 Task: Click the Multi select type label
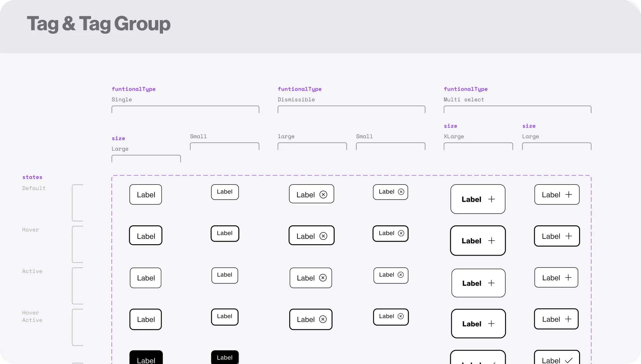(464, 100)
